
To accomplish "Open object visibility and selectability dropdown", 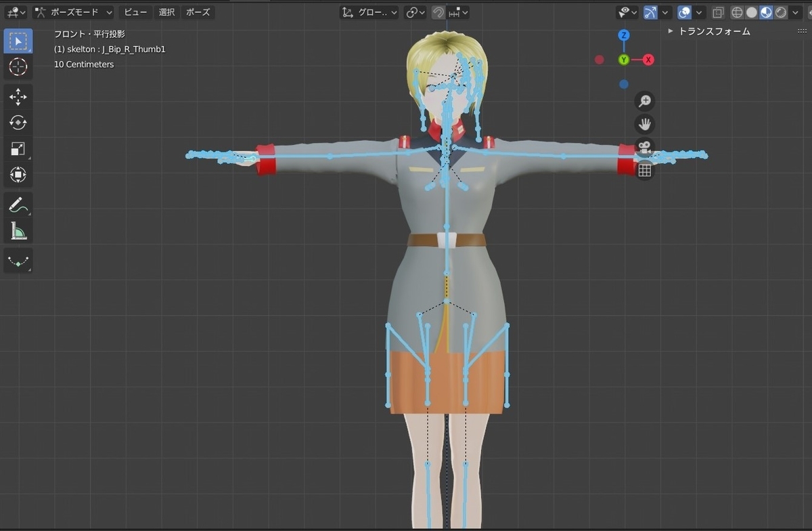I will point(627,12).
